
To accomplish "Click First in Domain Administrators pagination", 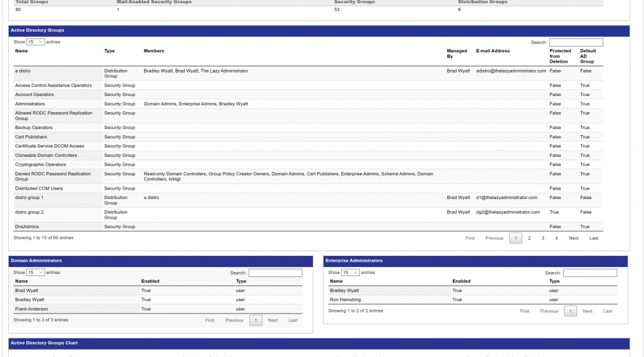I will click(x=210, y=320).
